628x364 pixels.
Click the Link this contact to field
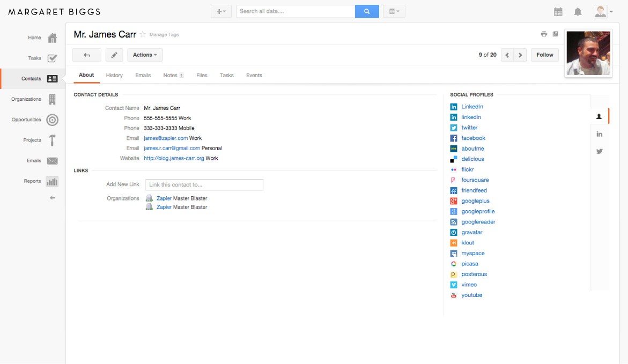click(x=204, y=184)
